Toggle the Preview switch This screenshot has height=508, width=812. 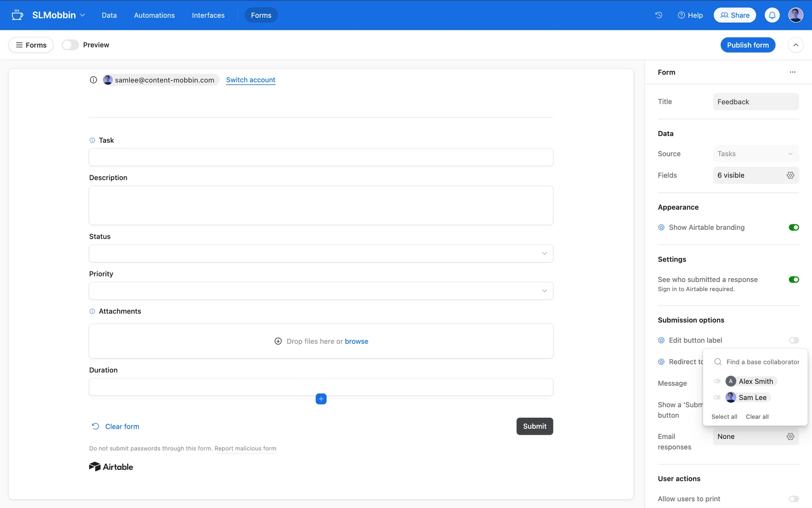pyautogui.click(x=70, y=45)
